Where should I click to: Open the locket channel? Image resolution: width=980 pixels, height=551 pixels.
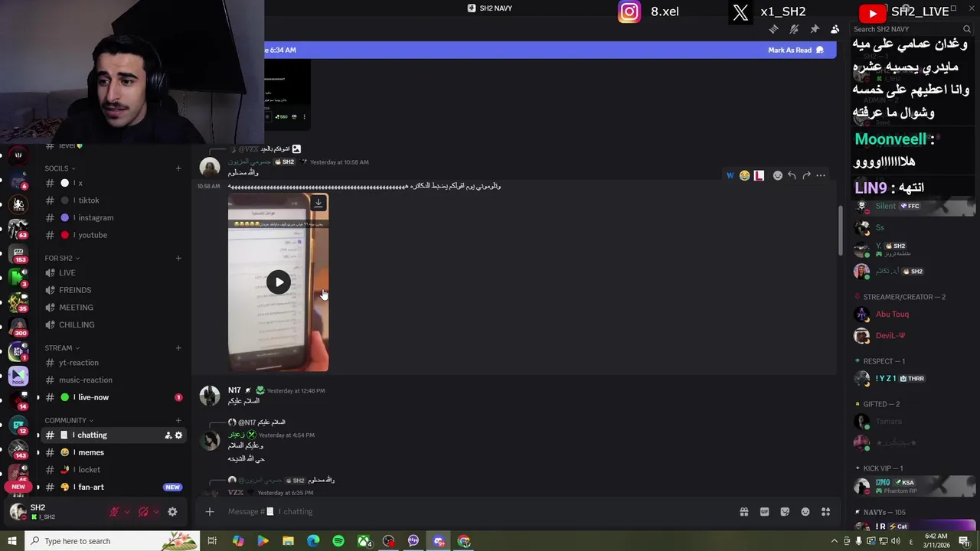[113, 470]
